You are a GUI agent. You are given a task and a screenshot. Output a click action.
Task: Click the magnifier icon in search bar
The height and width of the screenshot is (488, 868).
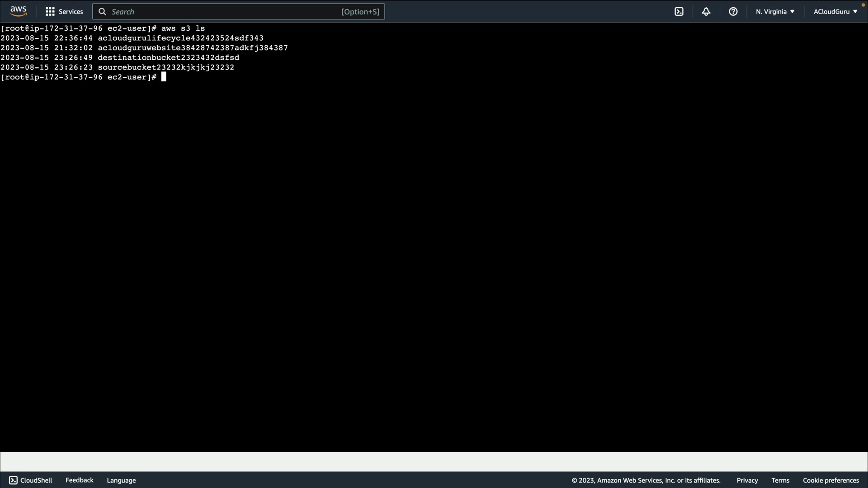[103, 12]
